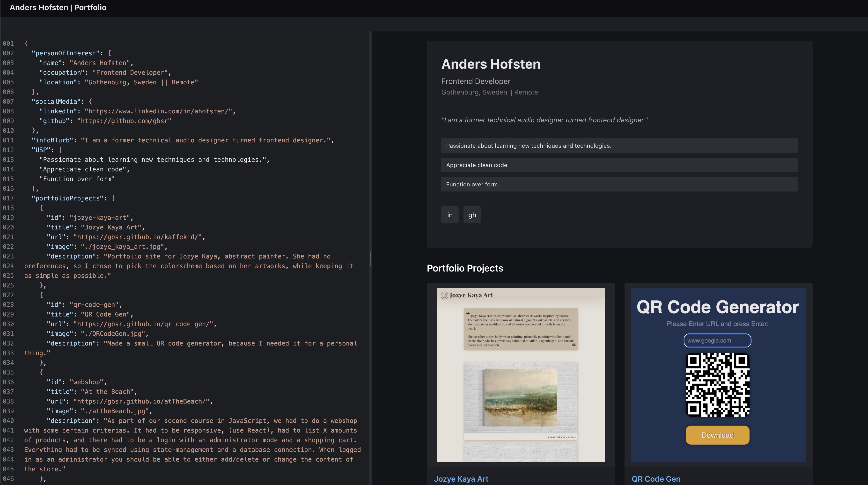Click 'Gothenburg, Sweden || Remote' in profile card
868x485 pixels.
click(x=490, y=92)
